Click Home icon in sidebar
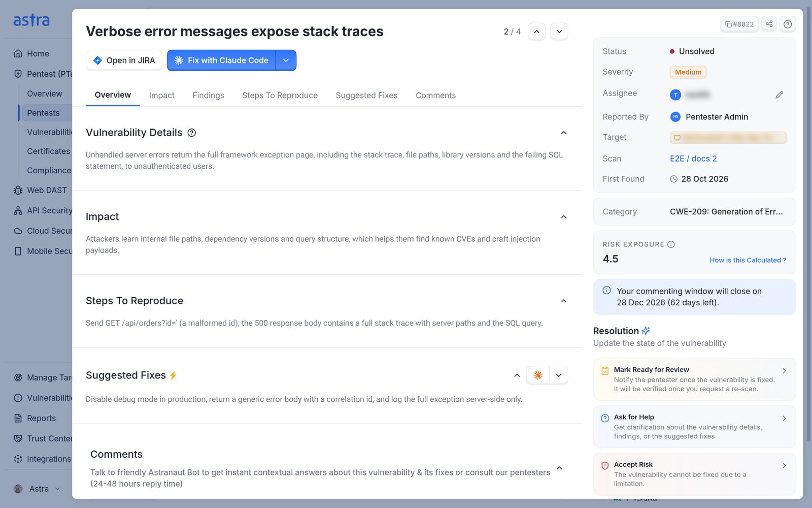This screenshot has height=508, width=812. point(18,53)
